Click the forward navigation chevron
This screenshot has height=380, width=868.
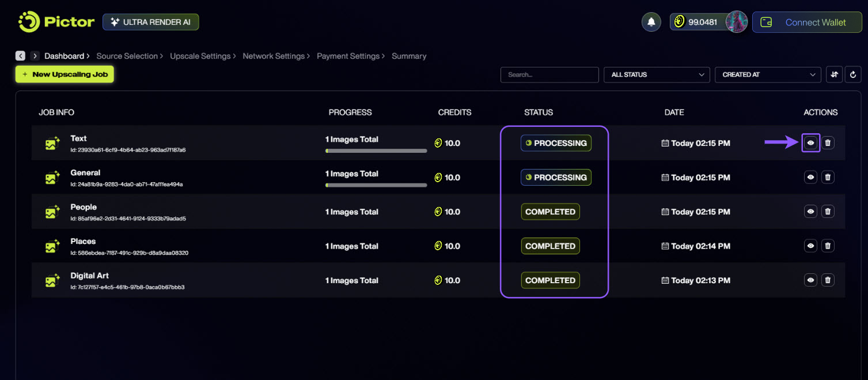click(35, 56)
